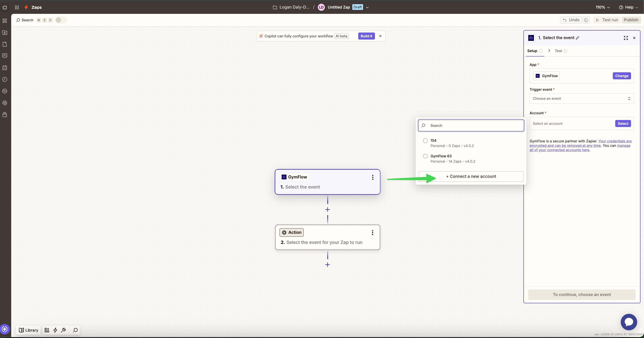The width and height of the screenshot is (644, 338).
Task: Open the Trigger event dropdown
Action: pyautogui.click(x=581, y=99)
